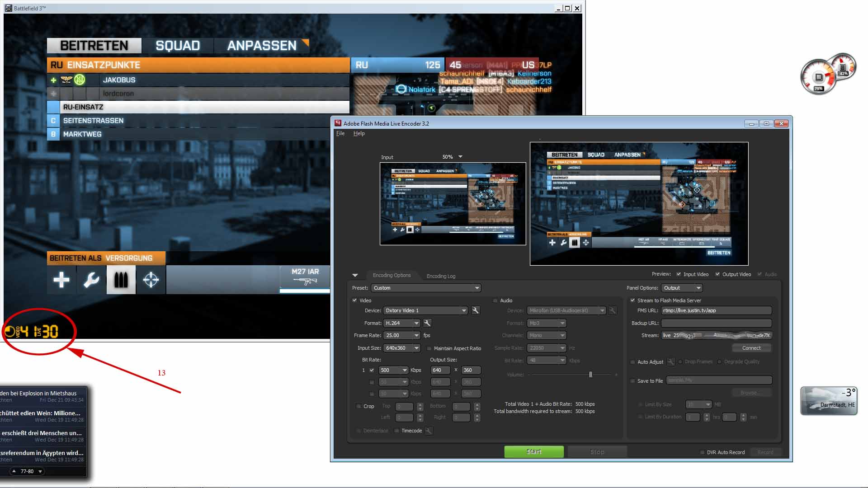Click the audio Volume slider handle

pyautogui.click(x=590, y=375)
